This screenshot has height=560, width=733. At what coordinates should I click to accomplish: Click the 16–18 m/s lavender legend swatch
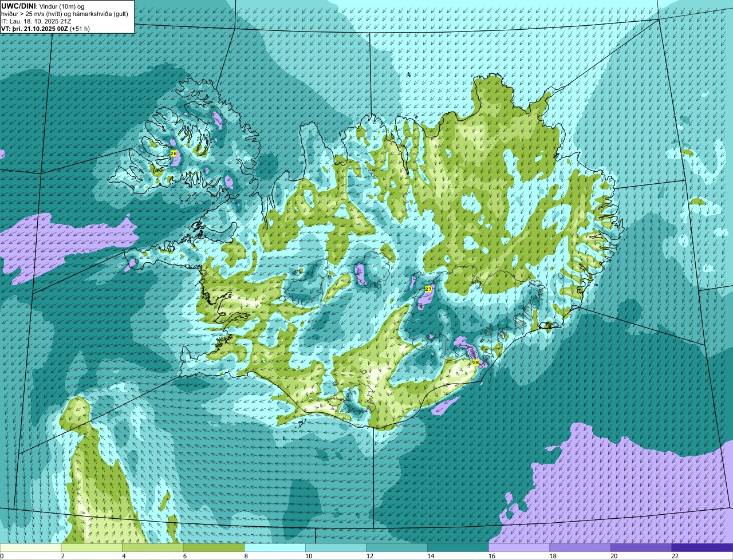519,547
